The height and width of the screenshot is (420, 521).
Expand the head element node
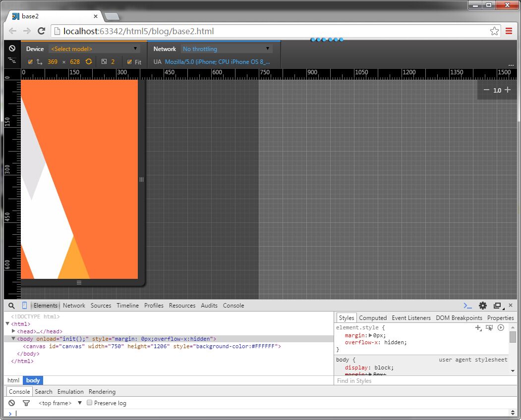coord(14,331)
